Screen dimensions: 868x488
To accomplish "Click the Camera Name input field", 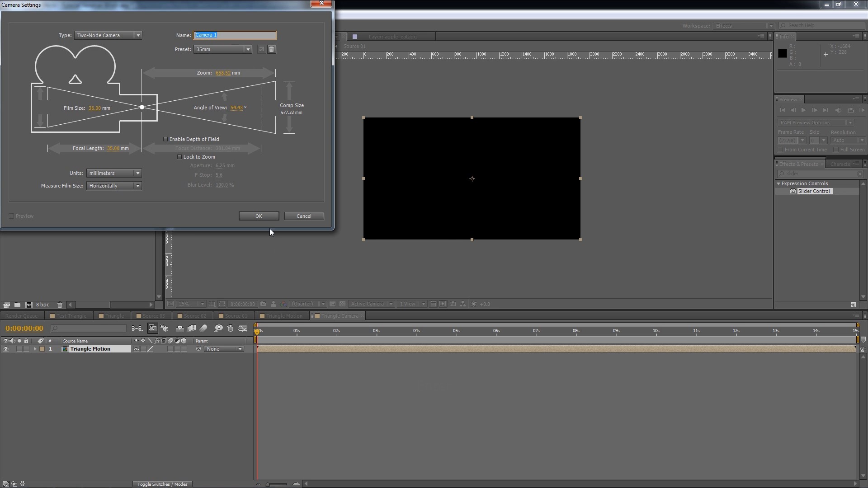I will [x=235, y=35].
